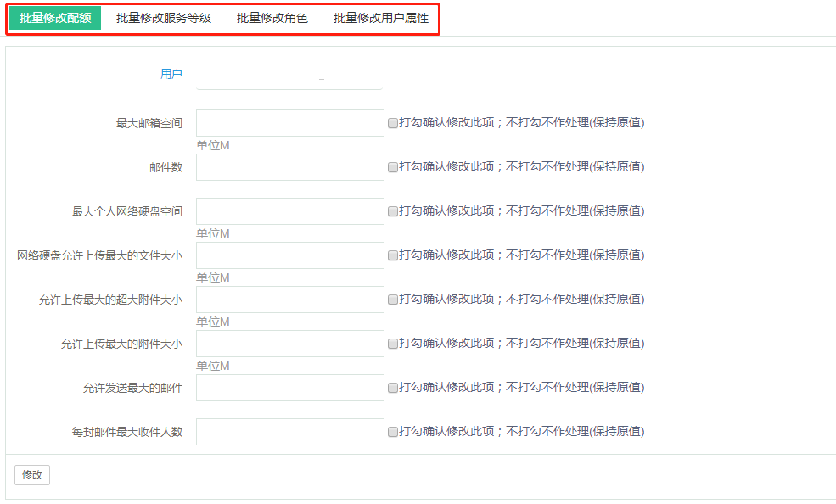Check the 允许发送最大的邮件 confirm box
Screen dimensions: 836x504
tap(393, 389)
